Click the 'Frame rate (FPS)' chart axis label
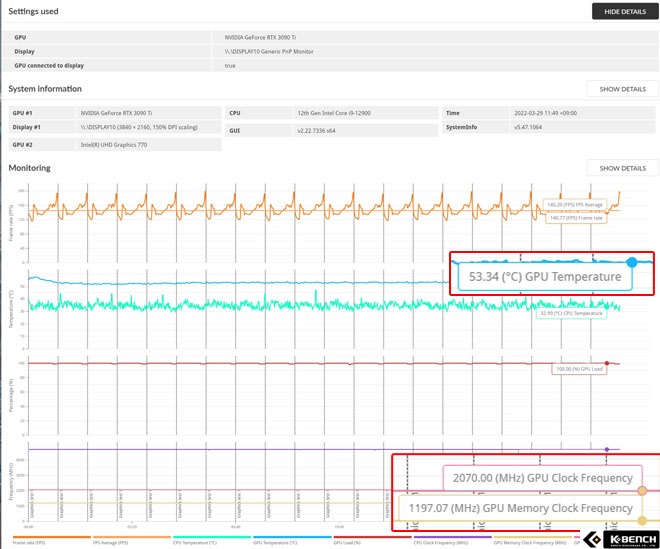 (11, 223)
